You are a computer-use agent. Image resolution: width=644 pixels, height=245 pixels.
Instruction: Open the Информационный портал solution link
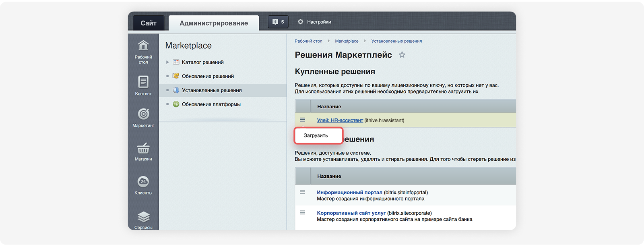coord(349,192)
